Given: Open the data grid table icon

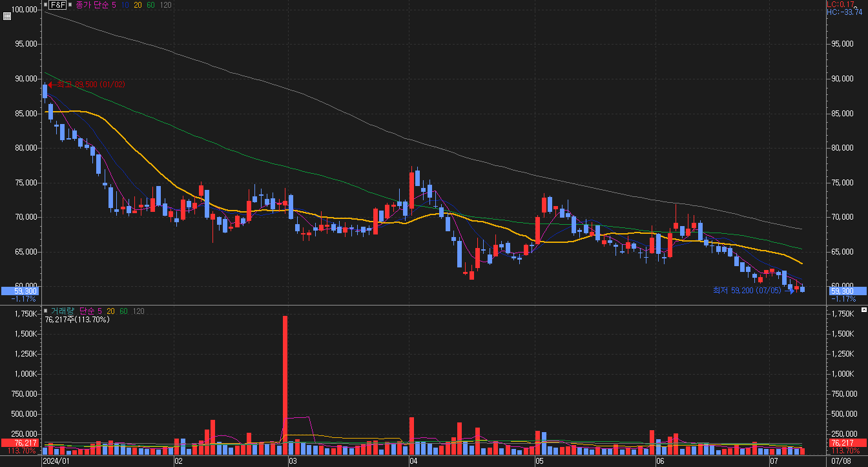Looking at the screenshot, I should tap(7, 16).
